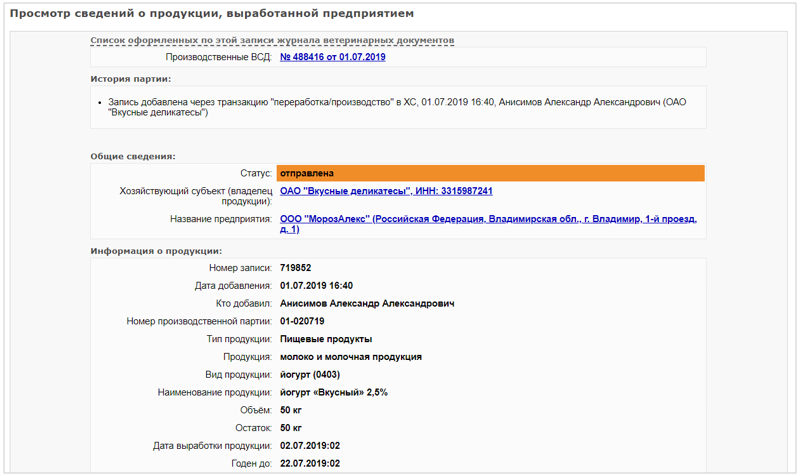Click the "История партии" section header

point(130,78)
